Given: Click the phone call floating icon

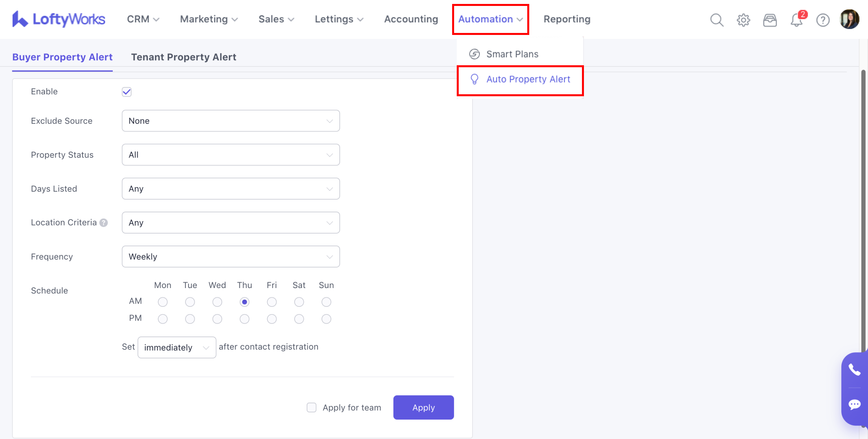Looking at the screenshot, I should click(854, 369).
